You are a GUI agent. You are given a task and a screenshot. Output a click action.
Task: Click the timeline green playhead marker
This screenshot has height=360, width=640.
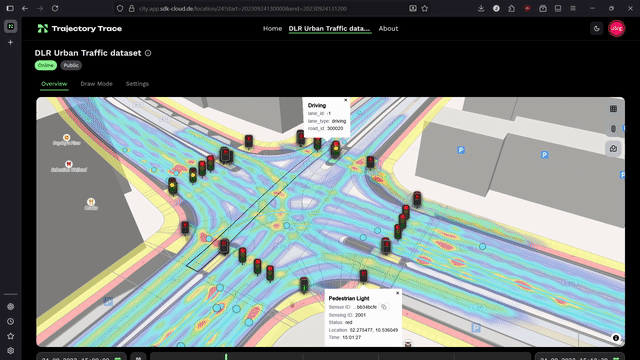pos(226,356)
